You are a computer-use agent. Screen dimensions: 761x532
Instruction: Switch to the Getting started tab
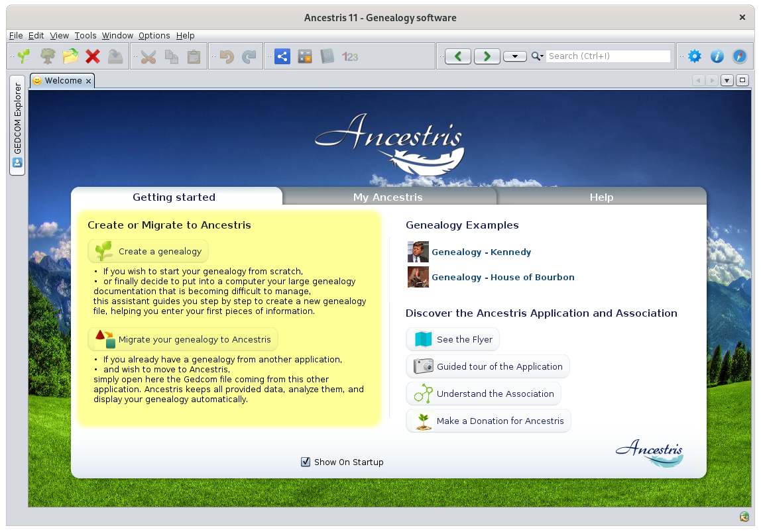tap(174, 197)
